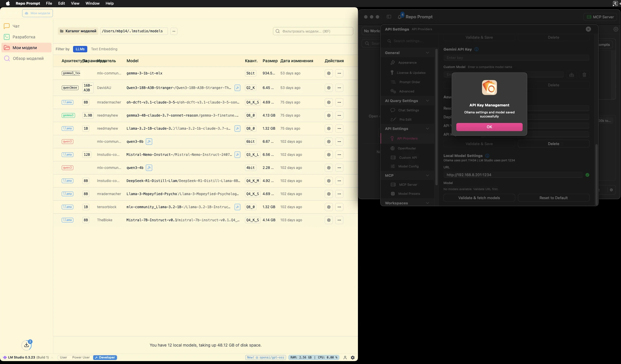Click the Gemini API key Enter key field
Screen dimensions: 621x364
(x=516, y=58)
